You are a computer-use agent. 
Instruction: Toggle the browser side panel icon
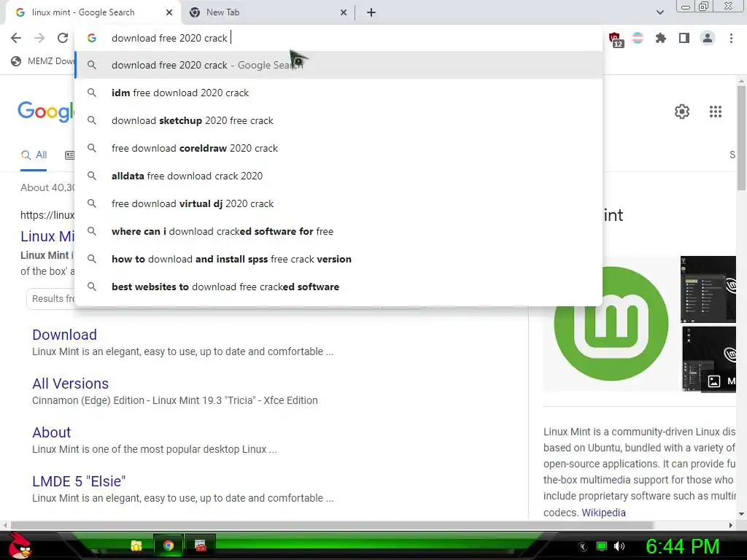click(684, 38)
